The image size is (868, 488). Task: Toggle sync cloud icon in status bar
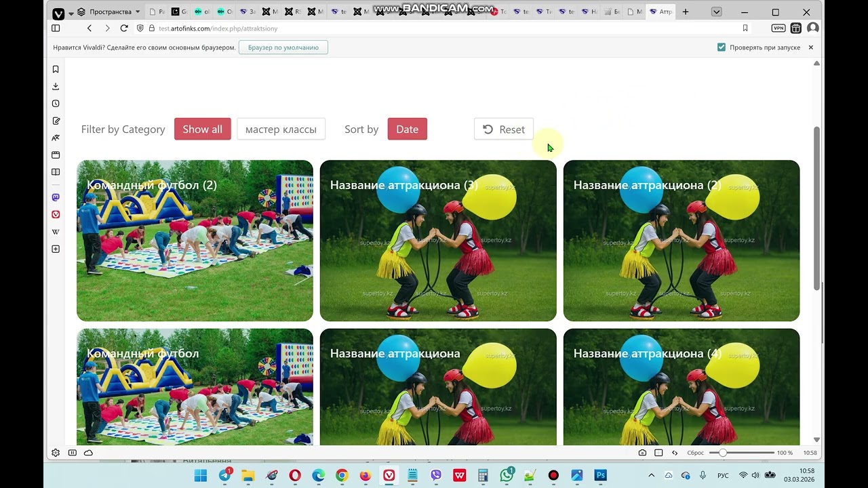[89, 453]
